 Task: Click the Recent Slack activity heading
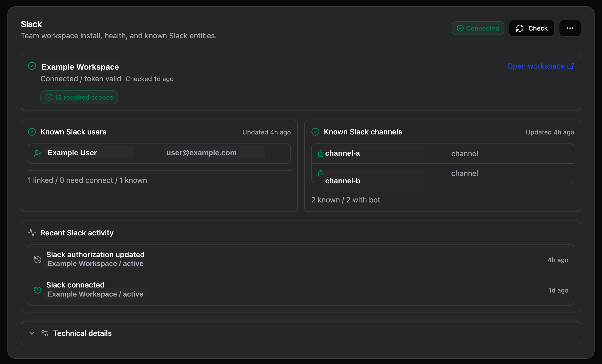(77, 233)
